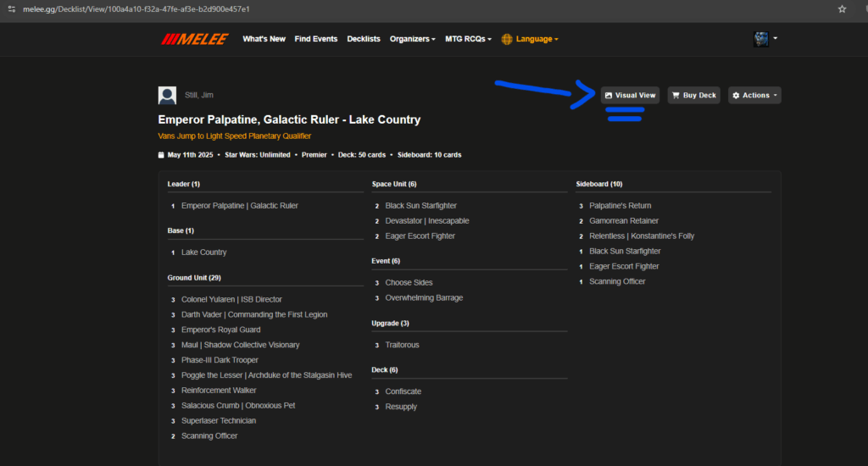The image size is (868, 466).
Task: Open Poggle the Lesser card
Action: click(x=266, y=375)
